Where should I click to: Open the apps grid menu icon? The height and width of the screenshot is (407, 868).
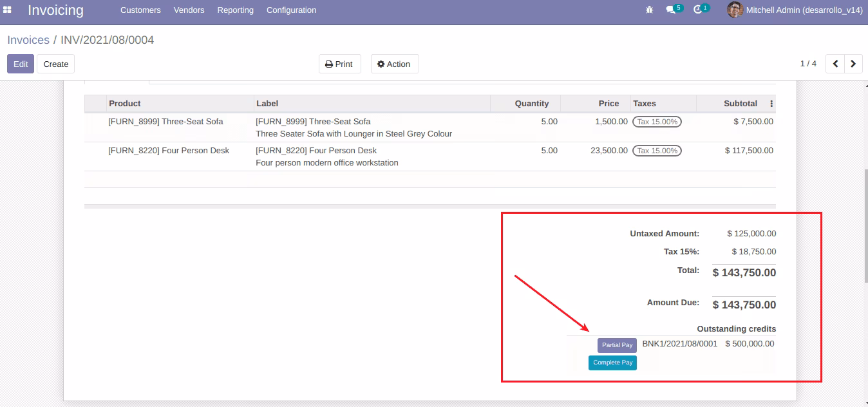point(8,10)
